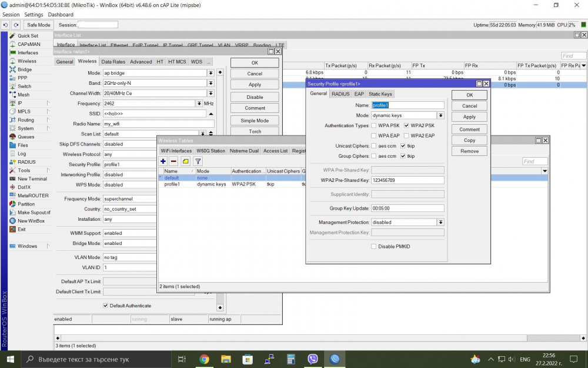This screenshot has height=368, width=588.
Task: Click the blue plus Add icon in Wireless Tables
Action: pos(163,161)
